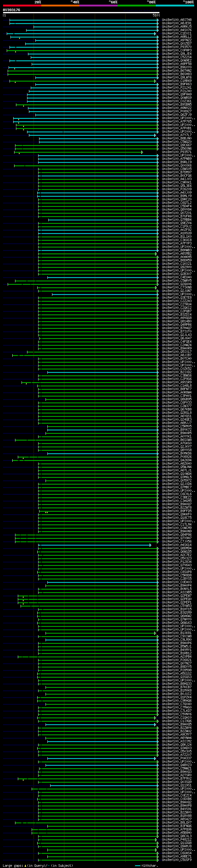The height and width of the screenshot is (868, 197).
Task: Select the AV393176 query sequence label
Action: (11, 10)
